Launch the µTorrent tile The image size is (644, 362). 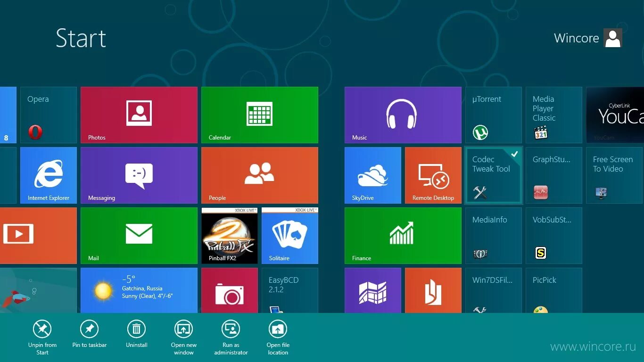tap(494, 115)
